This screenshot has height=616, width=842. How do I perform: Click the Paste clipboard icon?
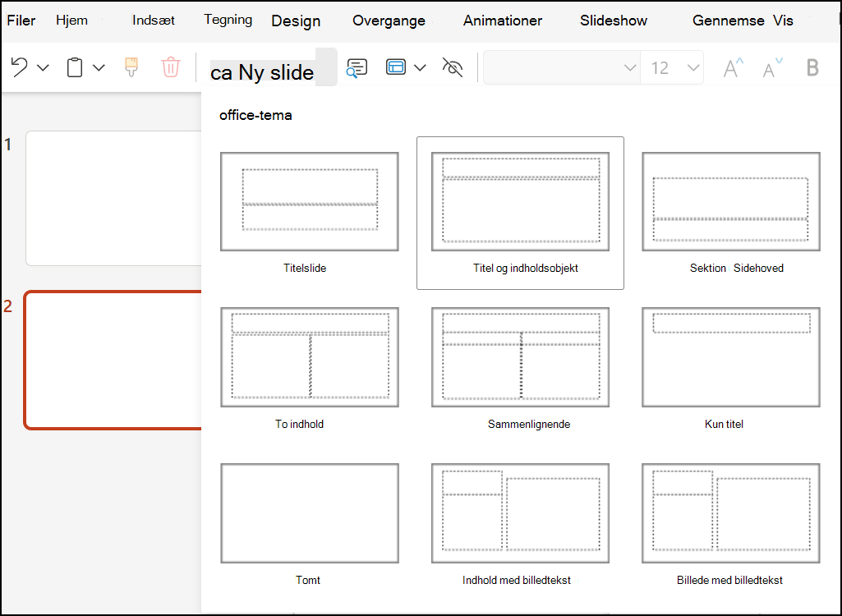pyautogui.click(x=75, y=67)
